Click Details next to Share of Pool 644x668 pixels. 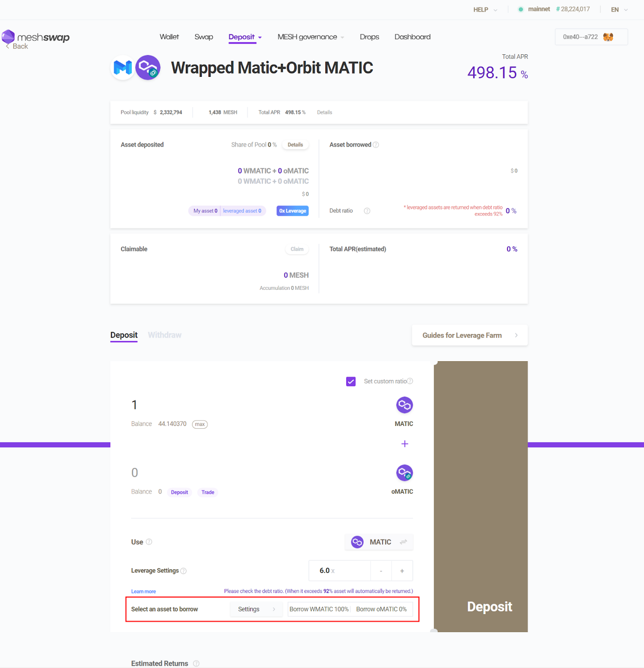[x=295, y=144]
